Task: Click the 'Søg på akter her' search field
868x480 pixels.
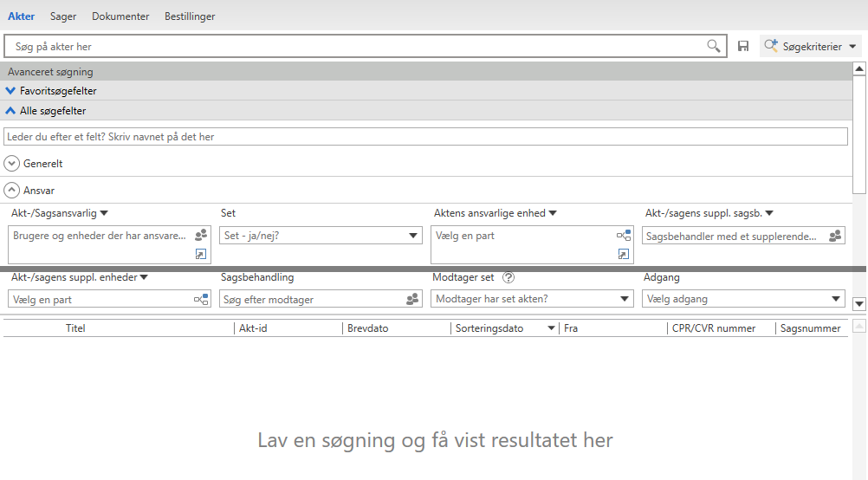Action: pos(355,46)
